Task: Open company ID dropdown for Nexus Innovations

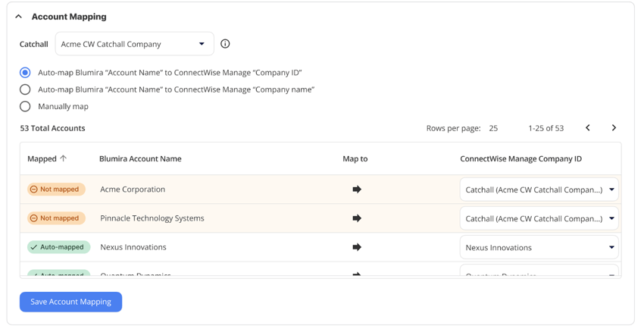Action: pyautogui.click(x=539, y=247)
